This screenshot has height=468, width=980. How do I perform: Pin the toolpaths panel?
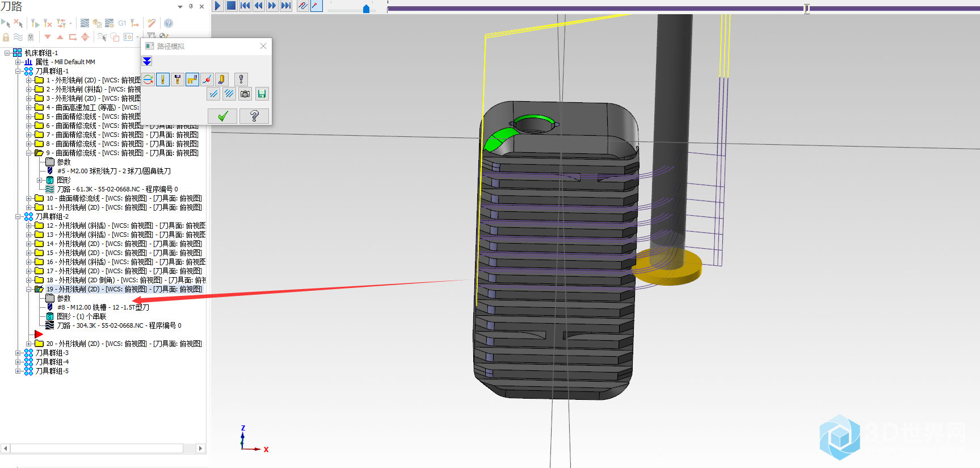[191, 7]
